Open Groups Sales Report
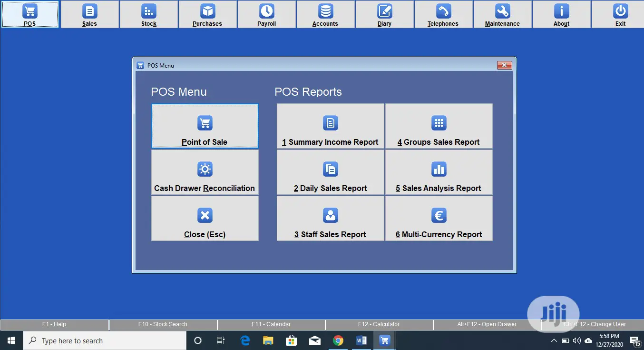Screen dimensions: 644x350 [439, 126]
